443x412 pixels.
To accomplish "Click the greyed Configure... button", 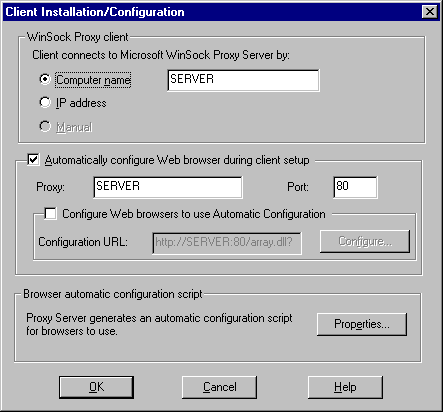I will click(x=365, y=241).
